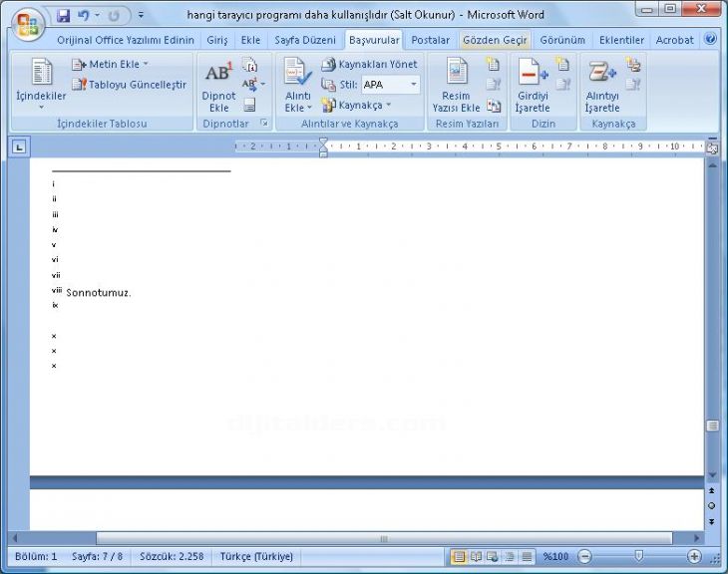Click Bölüm: 1 in status bar
This screenshot has width=728, height=574.
tap(36, 556)
